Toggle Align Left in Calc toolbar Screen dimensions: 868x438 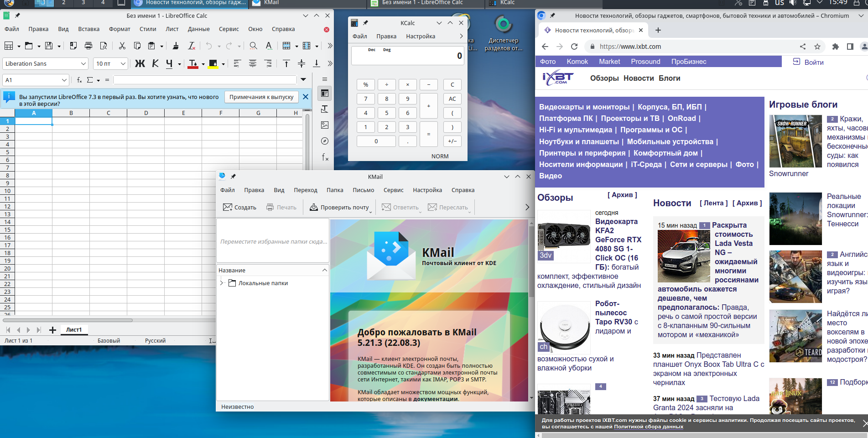coord(237,63)
